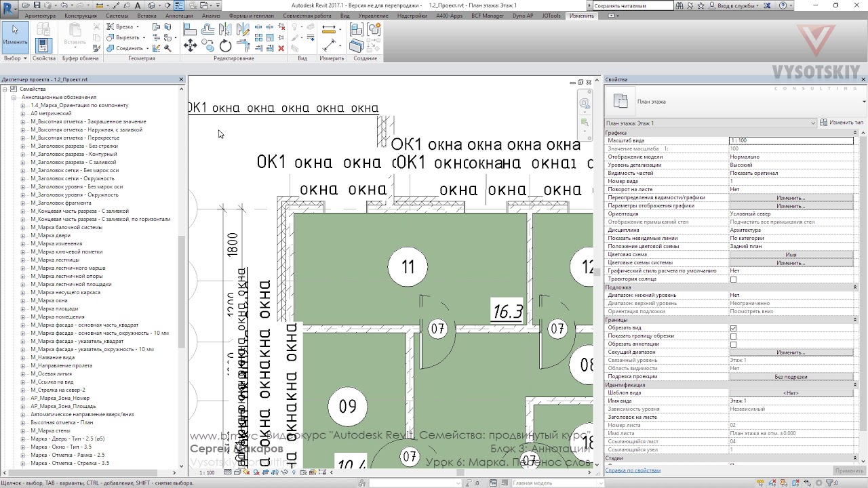Select the Вырезать cut geometry tool
868x488 pixels.
[127, 37]
